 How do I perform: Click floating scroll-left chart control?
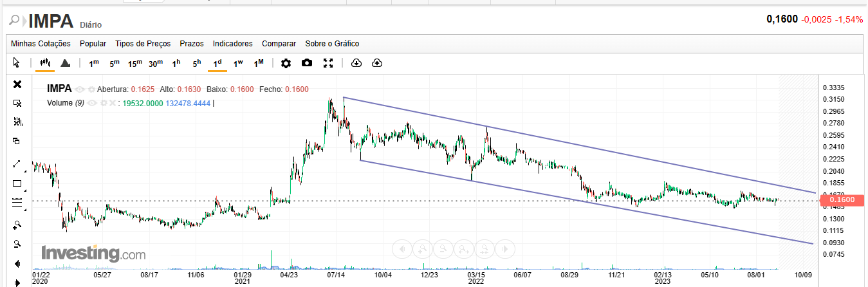click(x=402, y=248)
